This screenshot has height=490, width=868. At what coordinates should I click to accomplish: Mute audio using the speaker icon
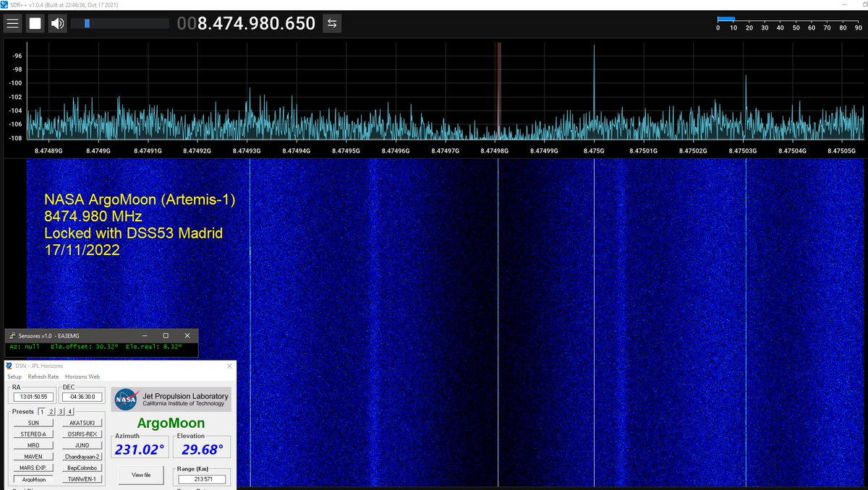tap(57, 23)
